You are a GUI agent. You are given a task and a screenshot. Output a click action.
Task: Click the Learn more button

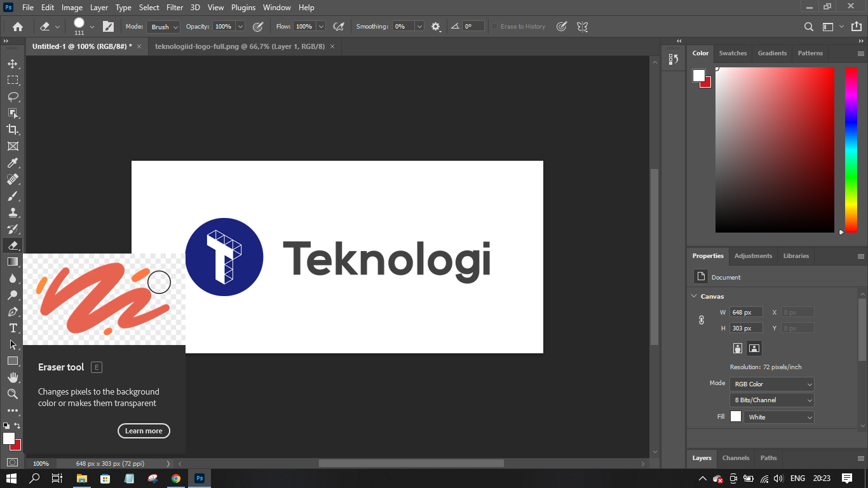click(x=144, y=431)
